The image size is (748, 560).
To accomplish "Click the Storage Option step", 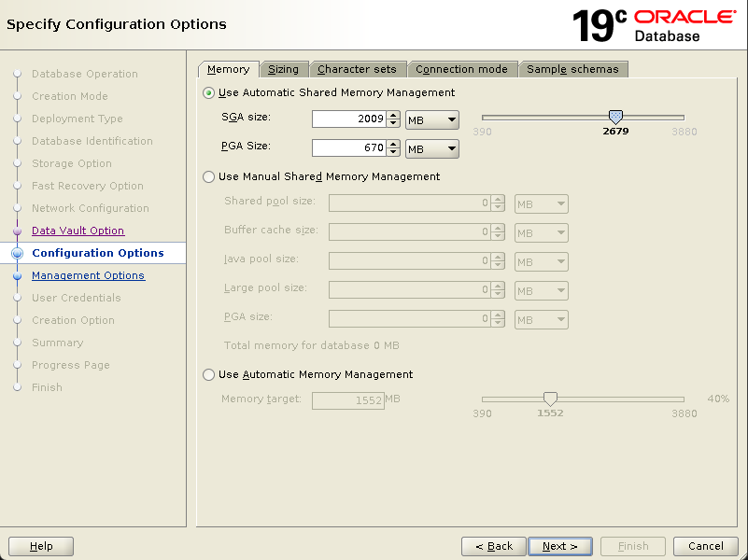I will pyautogui.click(x=72, y=163).
